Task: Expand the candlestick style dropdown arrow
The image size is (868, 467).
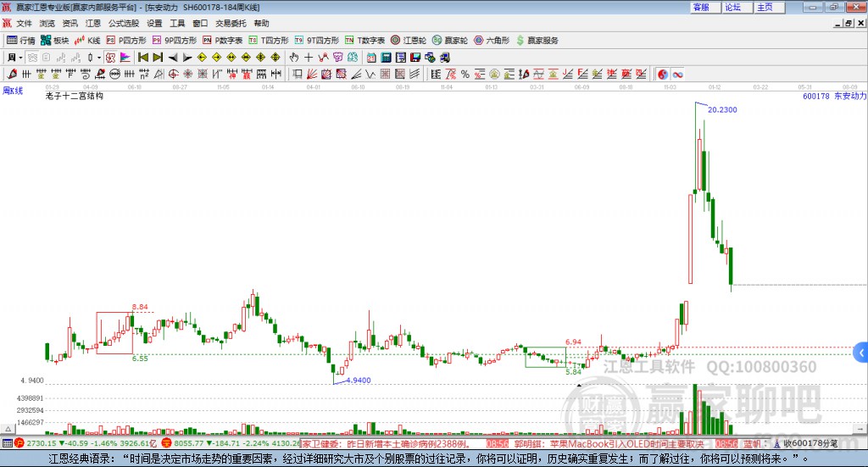Action: click(98, 58)
